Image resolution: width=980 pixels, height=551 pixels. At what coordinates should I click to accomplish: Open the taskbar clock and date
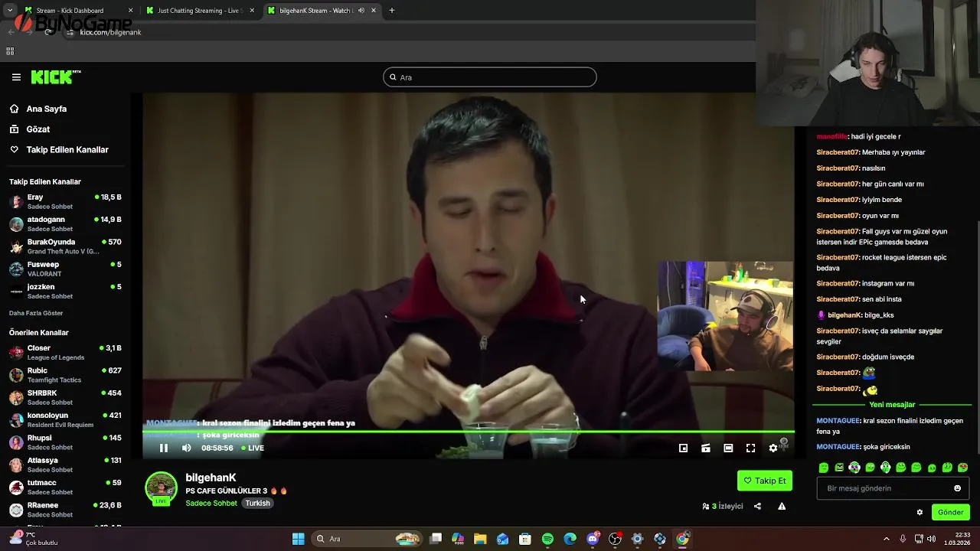pyautogui.click(x=958, y=539)
